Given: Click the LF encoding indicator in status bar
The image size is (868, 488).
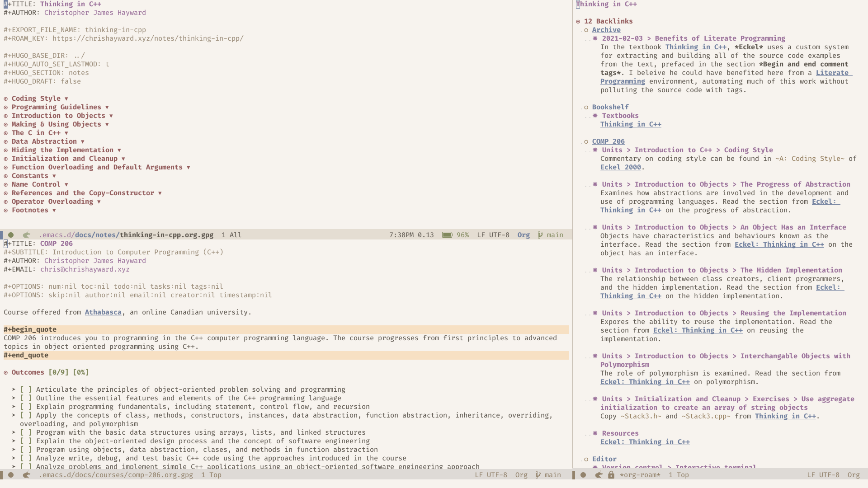Looking at the screenshot, I should tap(481, 234).
